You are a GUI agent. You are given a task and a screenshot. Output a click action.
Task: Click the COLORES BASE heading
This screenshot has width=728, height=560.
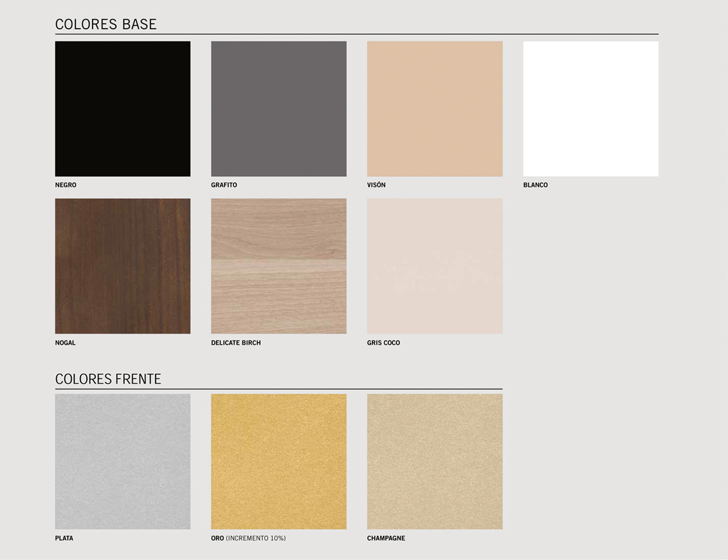pos(106,24)
